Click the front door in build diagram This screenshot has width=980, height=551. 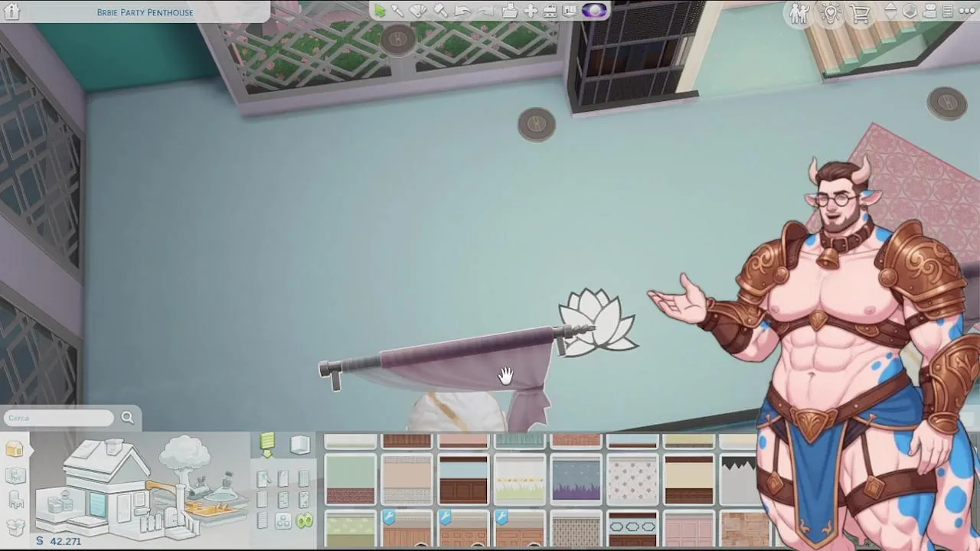(x=124, y=507)
